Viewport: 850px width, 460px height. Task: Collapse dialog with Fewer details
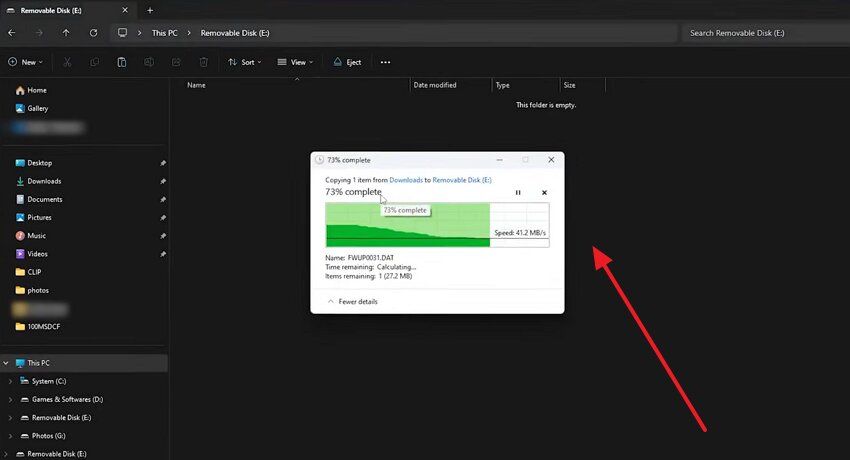pyautogui.click(x=352, y=302)
